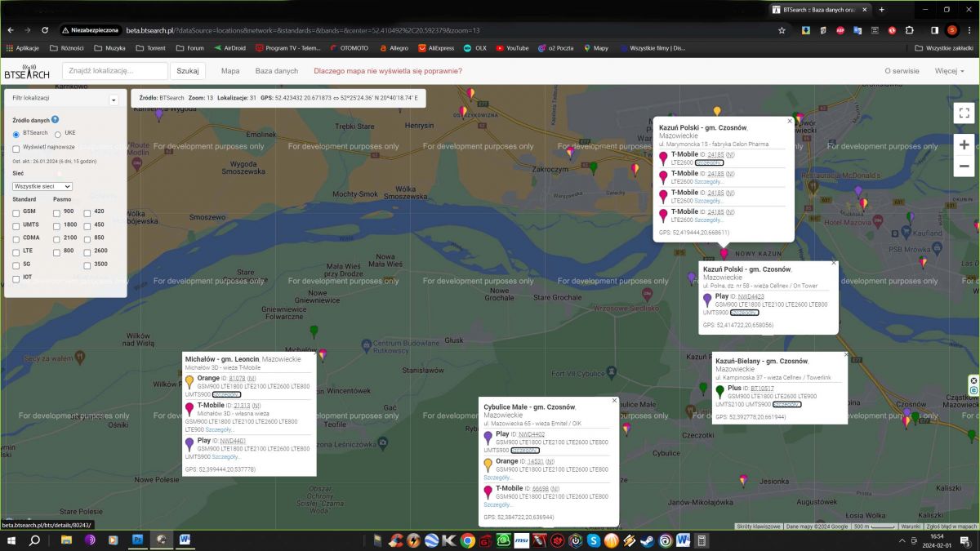
Task: Click the pink marker below the Kazuń Polski T-Mobile popup
Action: [x=724, y=253]
